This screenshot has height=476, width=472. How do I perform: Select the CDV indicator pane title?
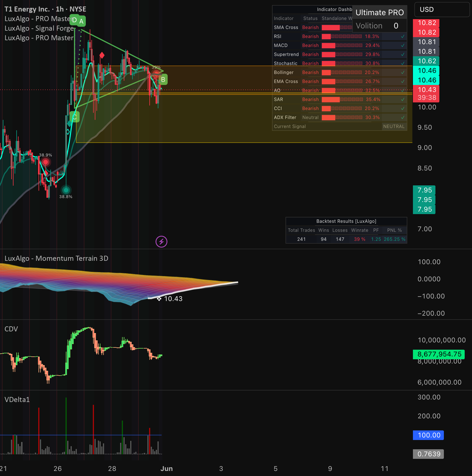pos(11,329)
